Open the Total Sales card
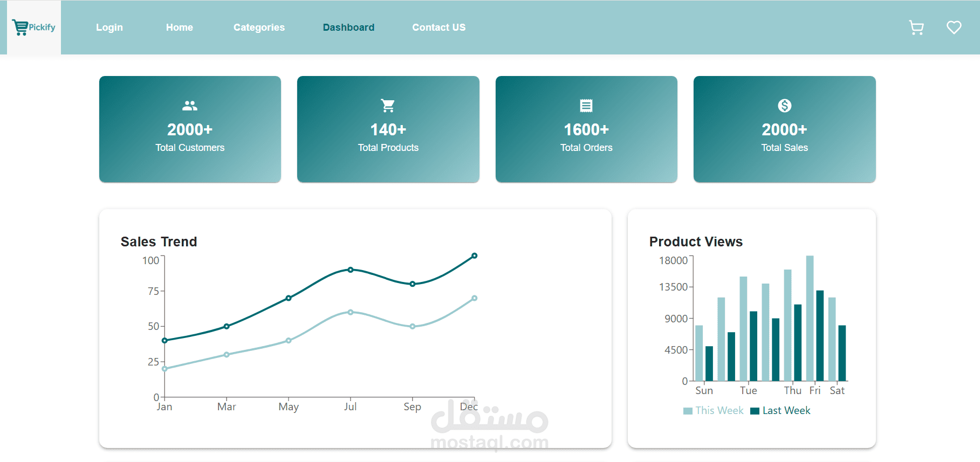 [x=785, y=129]
